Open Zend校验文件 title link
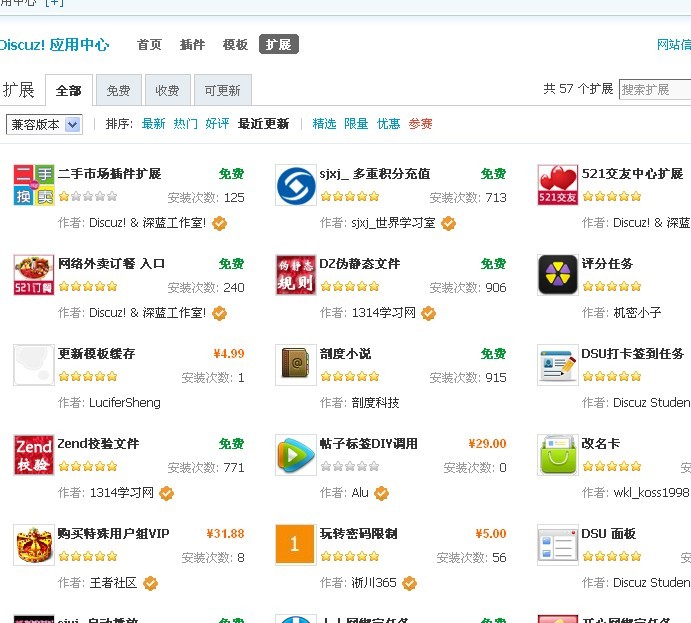 tap(99, 443)
